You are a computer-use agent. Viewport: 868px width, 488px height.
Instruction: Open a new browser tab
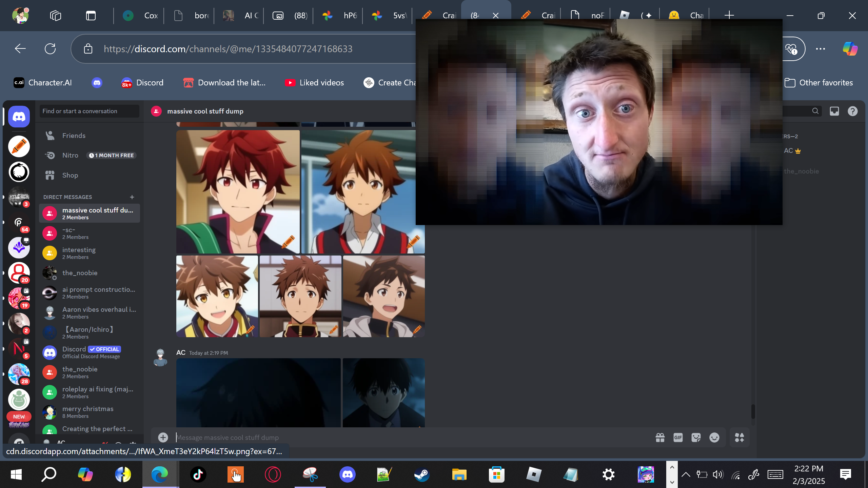tap(729, 16)
